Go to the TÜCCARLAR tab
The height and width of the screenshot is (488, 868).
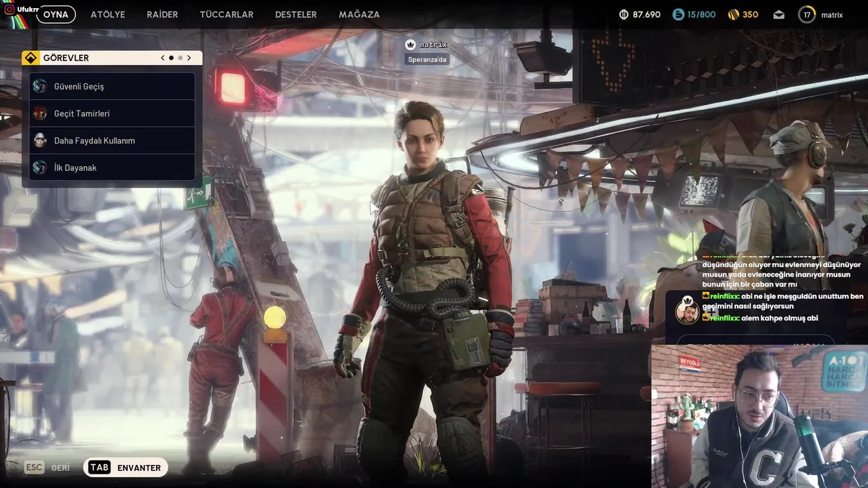tap(226, 14)
